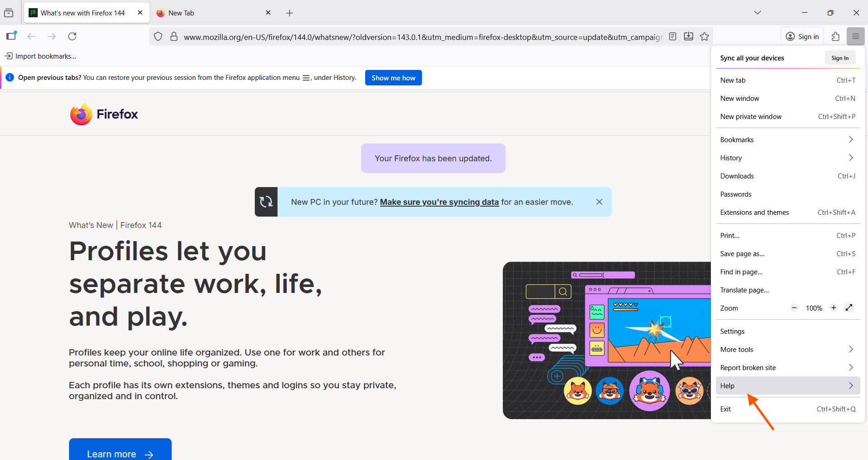This screenshot has width=868, height=460.
Task: Choose 'New window' from the menu
Action: click(x=788, y=99)
